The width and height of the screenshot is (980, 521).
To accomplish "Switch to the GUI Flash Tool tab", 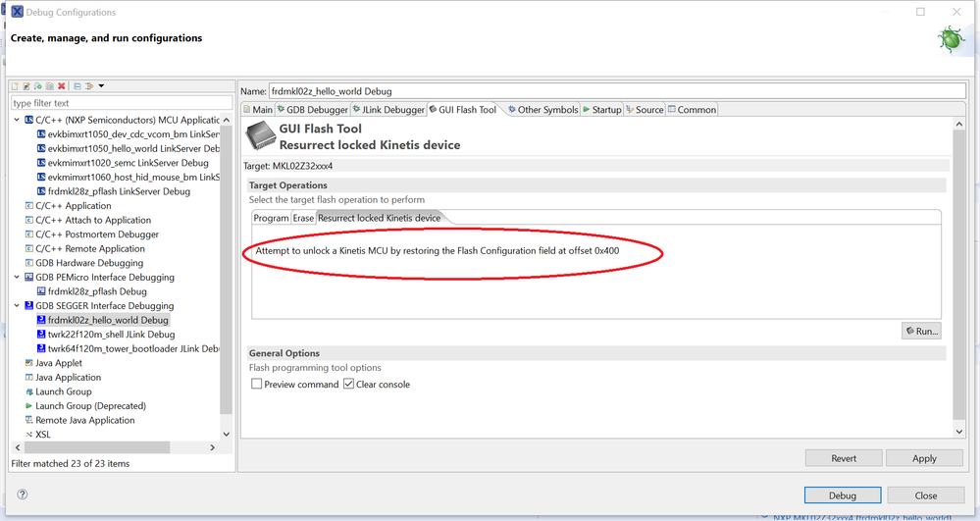I will click(462, 110).
